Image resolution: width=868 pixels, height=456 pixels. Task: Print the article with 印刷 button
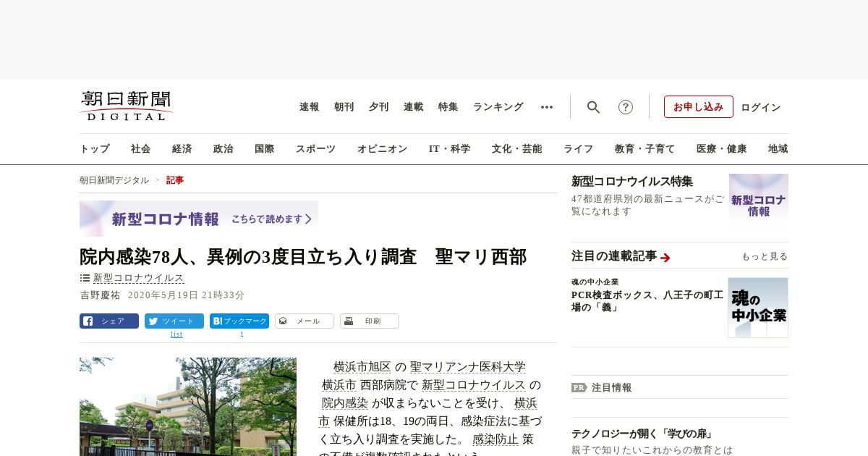click(x=370, y=321)
